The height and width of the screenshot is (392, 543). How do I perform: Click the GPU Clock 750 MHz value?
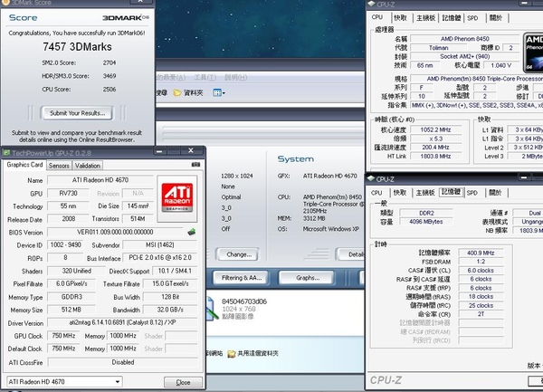click(x=63, y=336)
